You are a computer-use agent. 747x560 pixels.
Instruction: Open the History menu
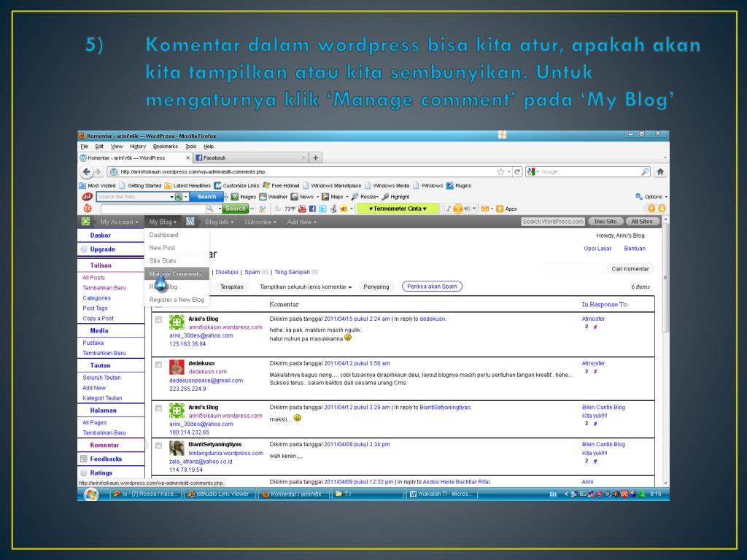point(138,147)
